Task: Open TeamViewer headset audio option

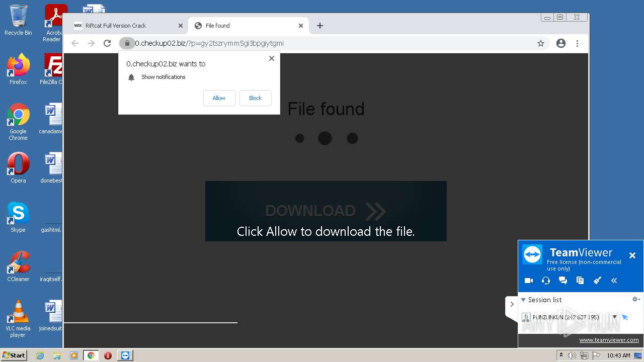Action: click(x=546, y=281)
